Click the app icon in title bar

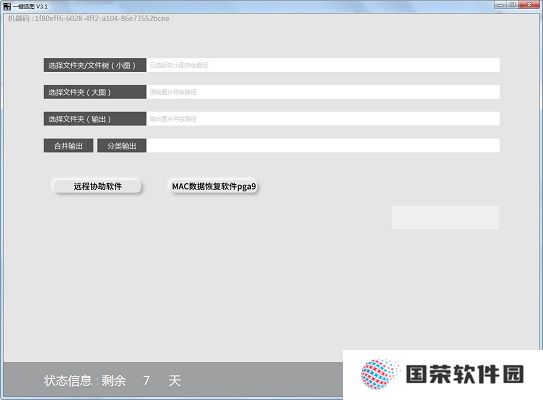coord(7,6)
